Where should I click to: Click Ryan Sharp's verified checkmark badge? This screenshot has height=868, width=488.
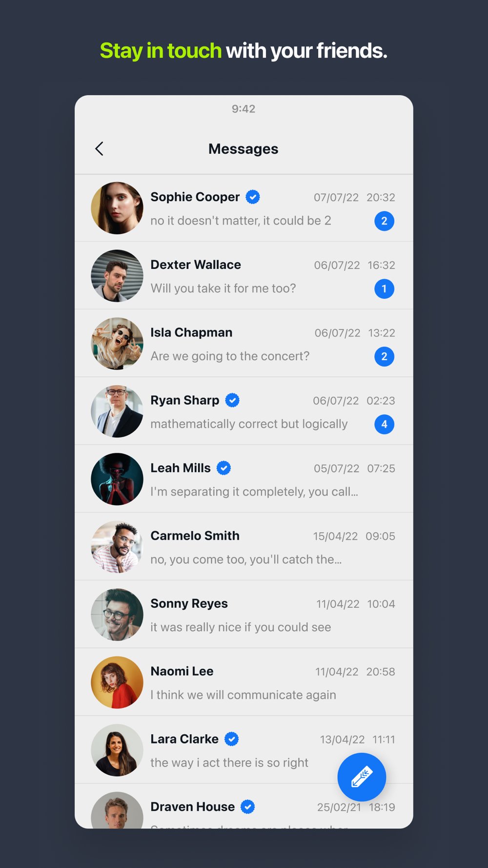coord(232,400)
